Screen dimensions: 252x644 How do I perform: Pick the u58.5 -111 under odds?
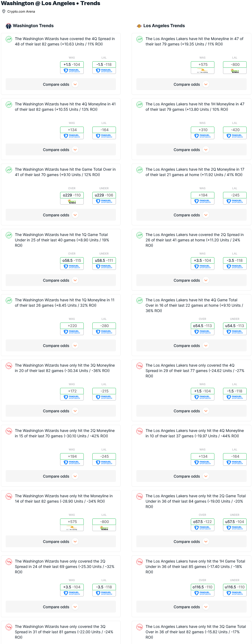(104, 260)
